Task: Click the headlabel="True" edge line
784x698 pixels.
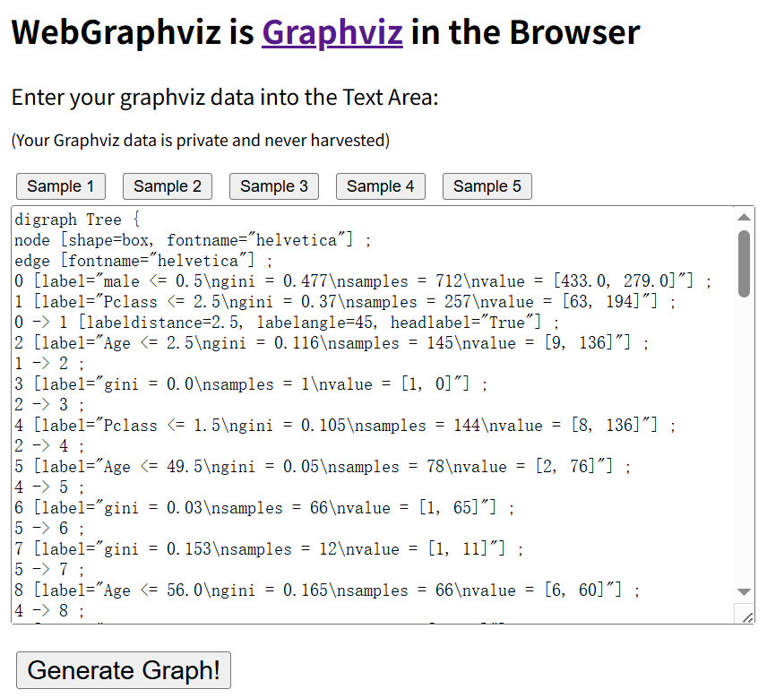Action: click(287, 323)
